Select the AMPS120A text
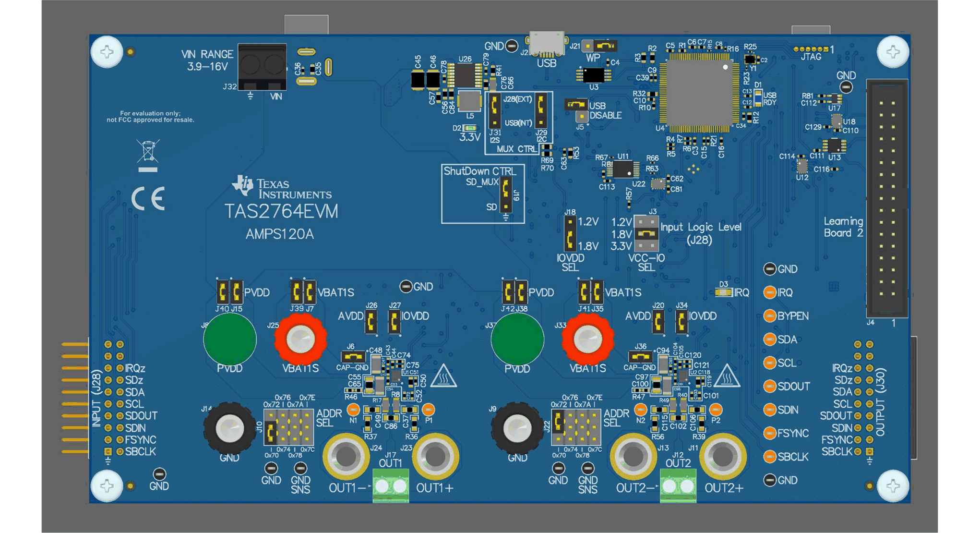Screen dimensions: 980x533 [x=280, y=234]
